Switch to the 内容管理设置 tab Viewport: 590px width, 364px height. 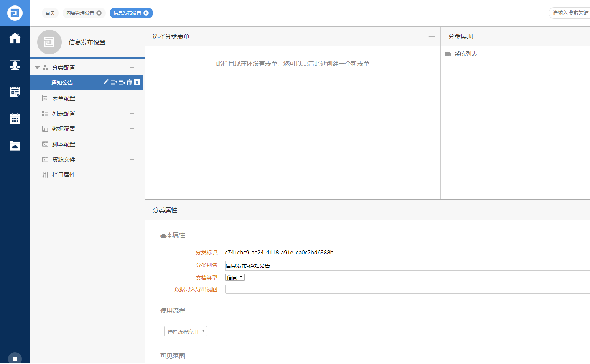point(80,13)
